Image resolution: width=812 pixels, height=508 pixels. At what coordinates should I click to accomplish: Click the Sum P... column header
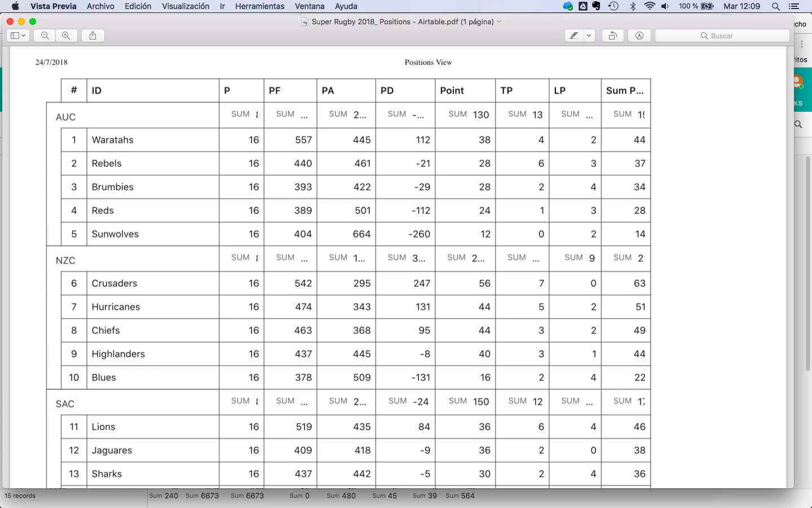[626, 90]
